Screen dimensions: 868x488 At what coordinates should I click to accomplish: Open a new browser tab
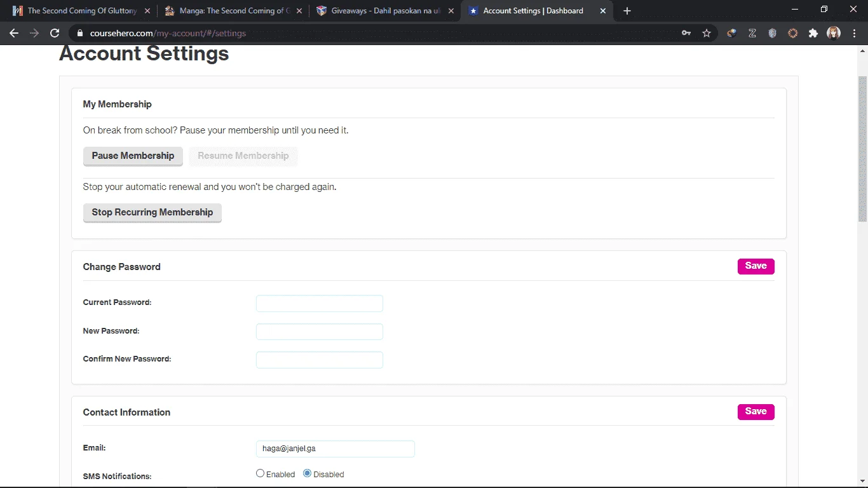point(627,11)
